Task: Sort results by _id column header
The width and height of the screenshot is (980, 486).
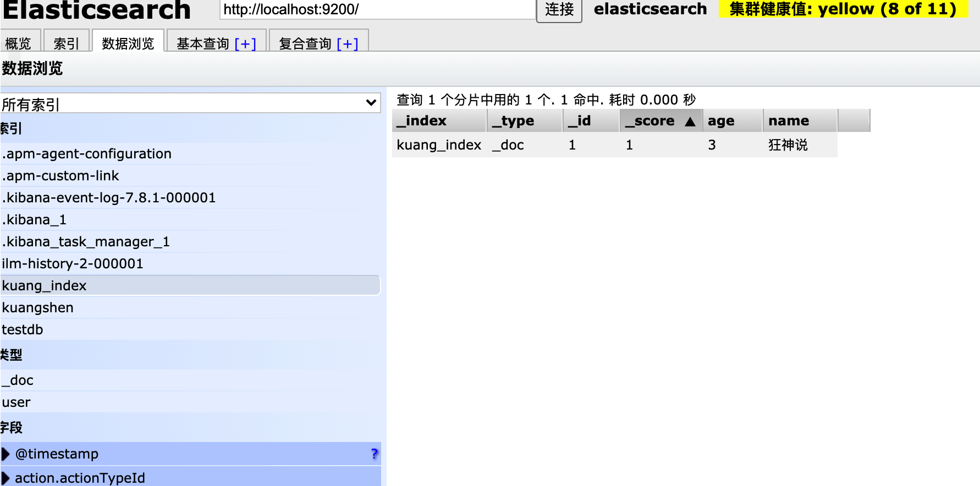Action: (592, 120)
